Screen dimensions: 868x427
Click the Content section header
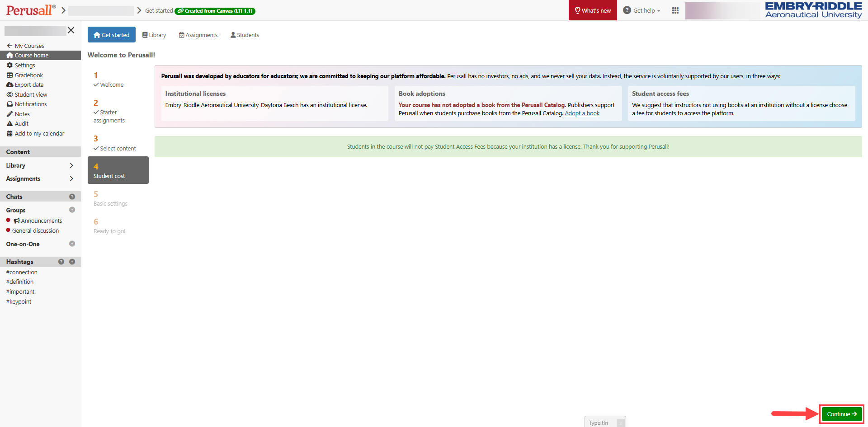[x=40, y=152]
